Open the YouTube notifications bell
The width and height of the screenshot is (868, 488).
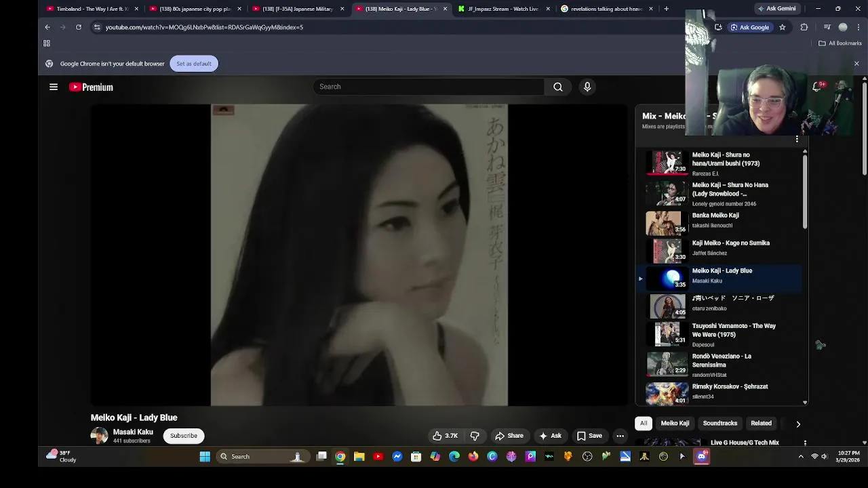(817, 87)
